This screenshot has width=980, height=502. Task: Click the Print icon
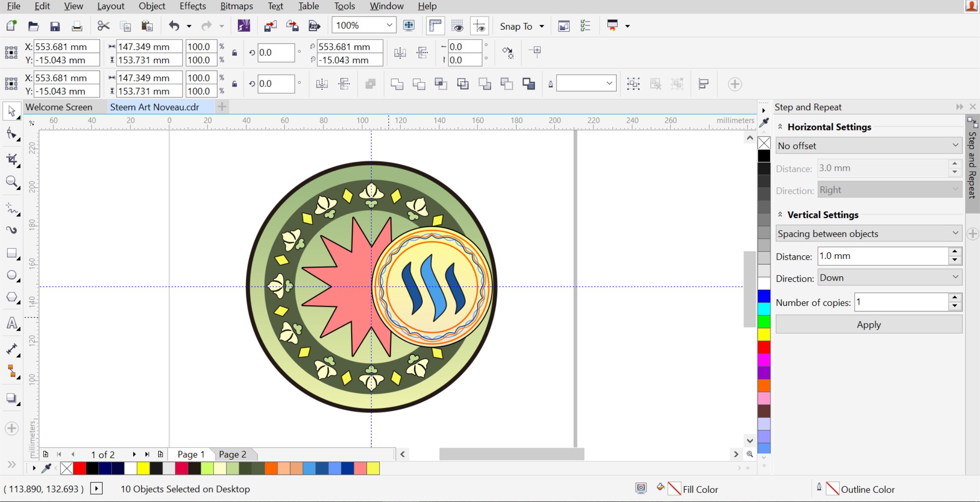(77, 26)
